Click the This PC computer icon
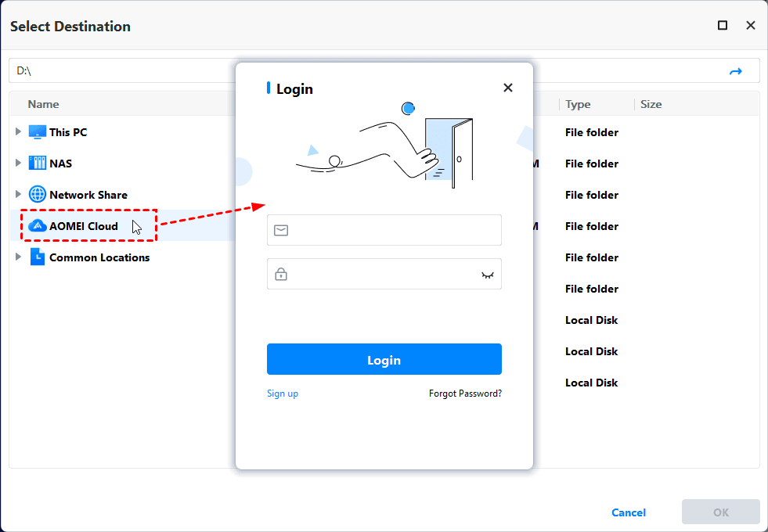Viewport: 768px width, 532px height. (38, 132)
